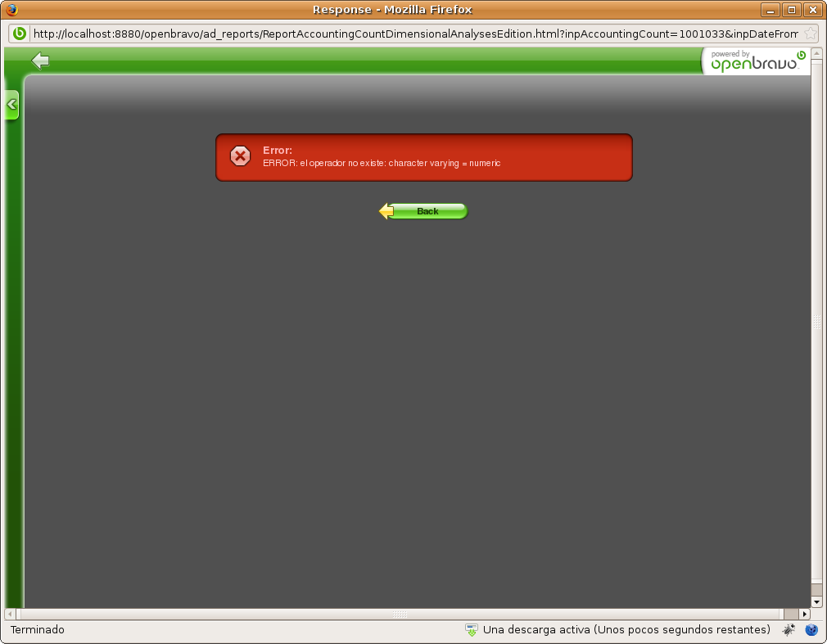
Task: Close the Response Firefox window
Action: click(813, 10)
